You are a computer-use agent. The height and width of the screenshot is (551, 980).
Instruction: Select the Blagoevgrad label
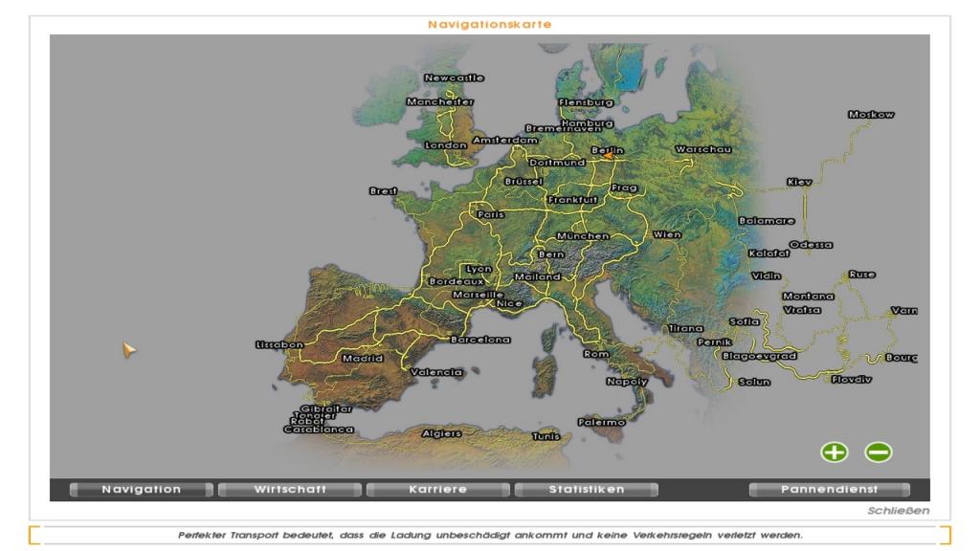coord(759,356)
